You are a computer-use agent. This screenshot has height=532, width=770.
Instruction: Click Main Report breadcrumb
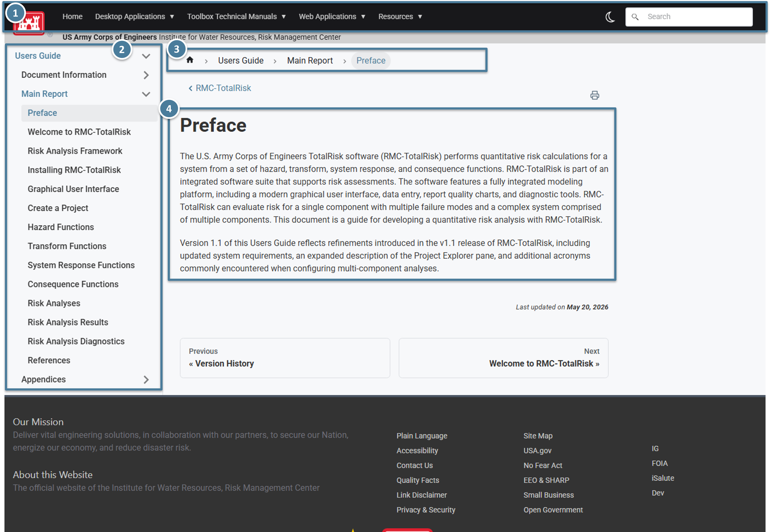pos(310,60)
